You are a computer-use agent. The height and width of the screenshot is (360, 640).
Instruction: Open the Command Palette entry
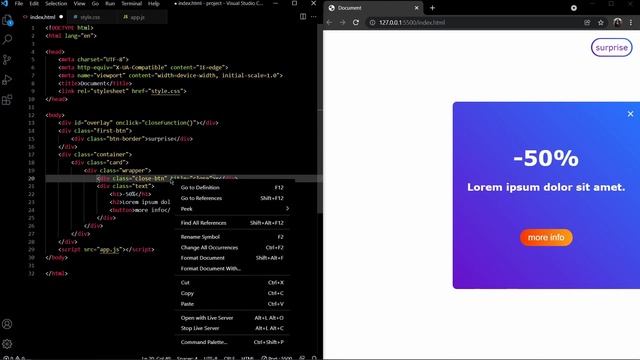tap(232, 342)
